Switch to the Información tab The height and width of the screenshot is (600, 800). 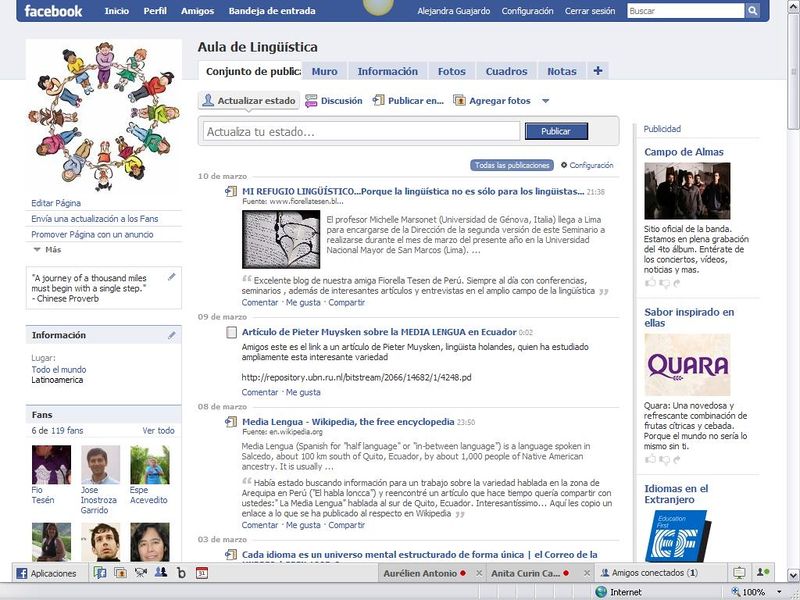388,71
